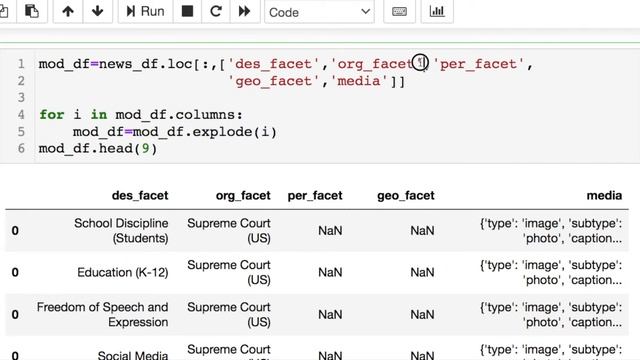
Task: Select 'Social Media' cell
Action: tap(133, 355)
